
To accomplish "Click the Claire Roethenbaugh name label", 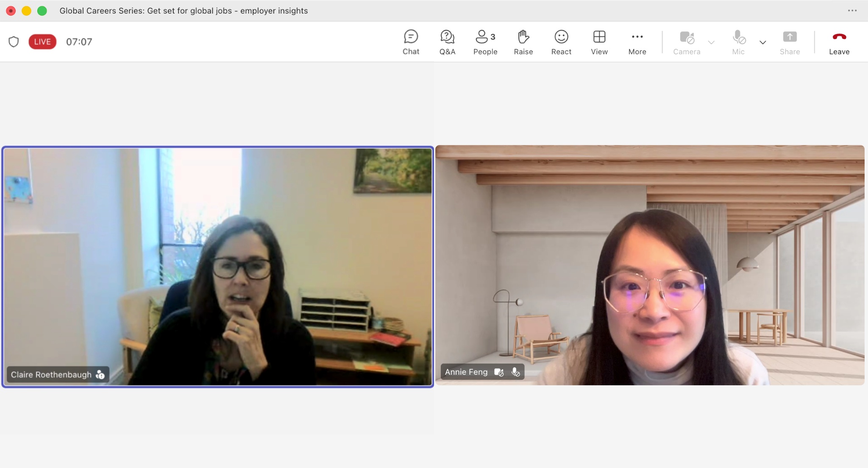I will pyautogui.click(x=51, y=375).
